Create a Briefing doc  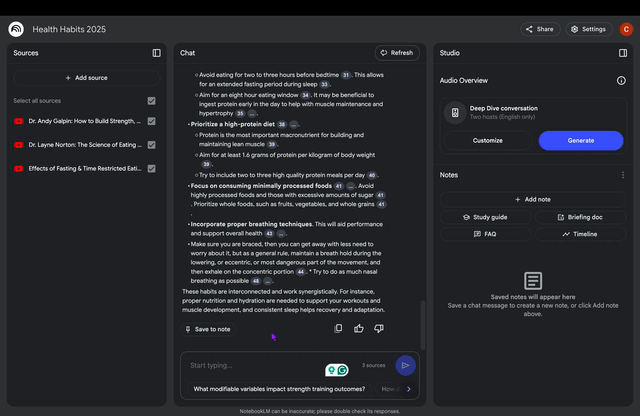580,217
